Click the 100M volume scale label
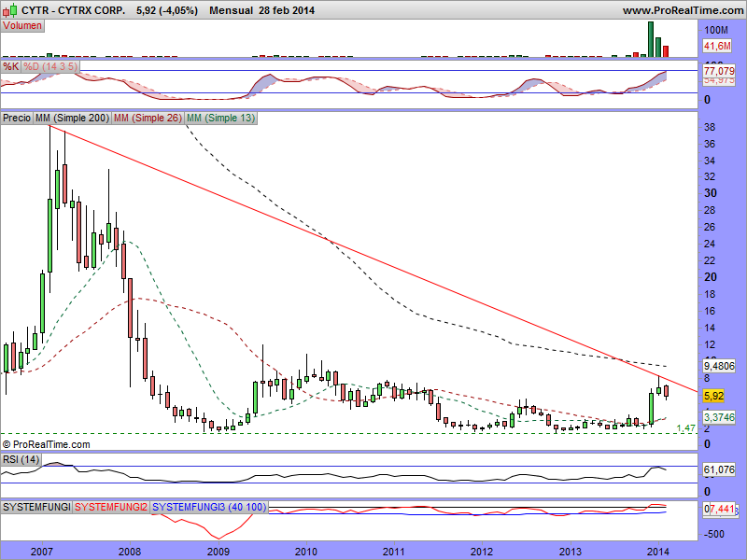The width and height of the screenshot is (747, 560). (716, 30)
